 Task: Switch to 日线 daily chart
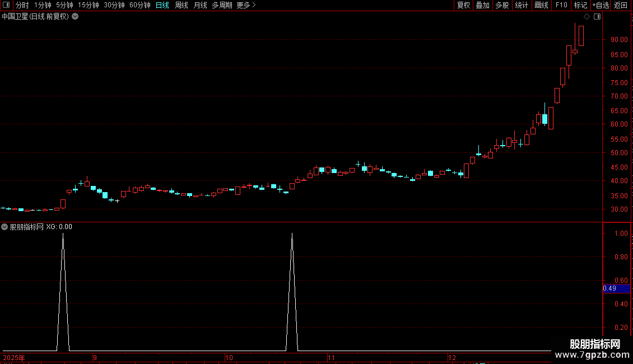pyautogui.click(x=162, y=5)
